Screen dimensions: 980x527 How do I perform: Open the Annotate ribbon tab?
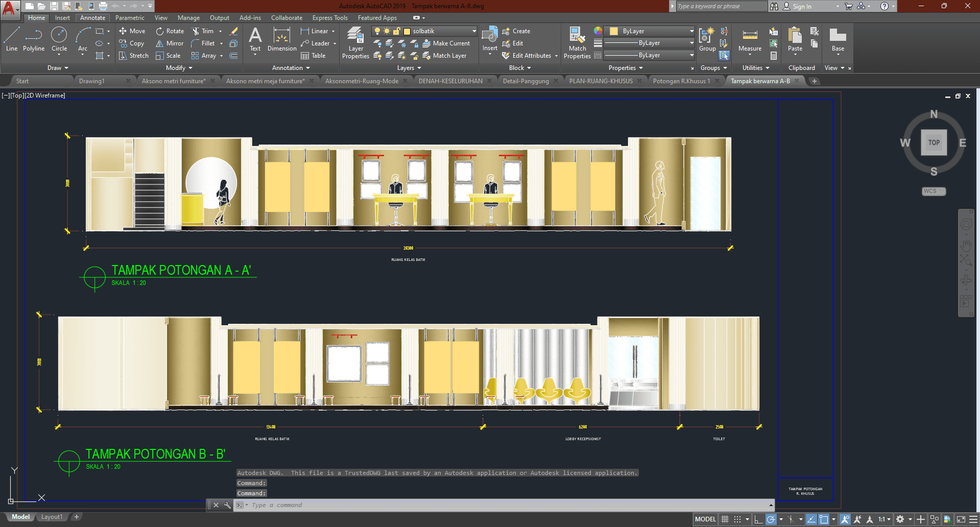[92, 18]
